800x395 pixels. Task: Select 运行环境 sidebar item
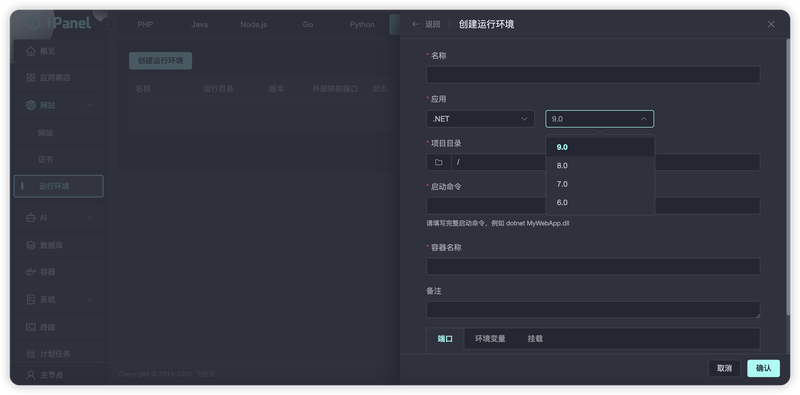click(x=59, y=186)
